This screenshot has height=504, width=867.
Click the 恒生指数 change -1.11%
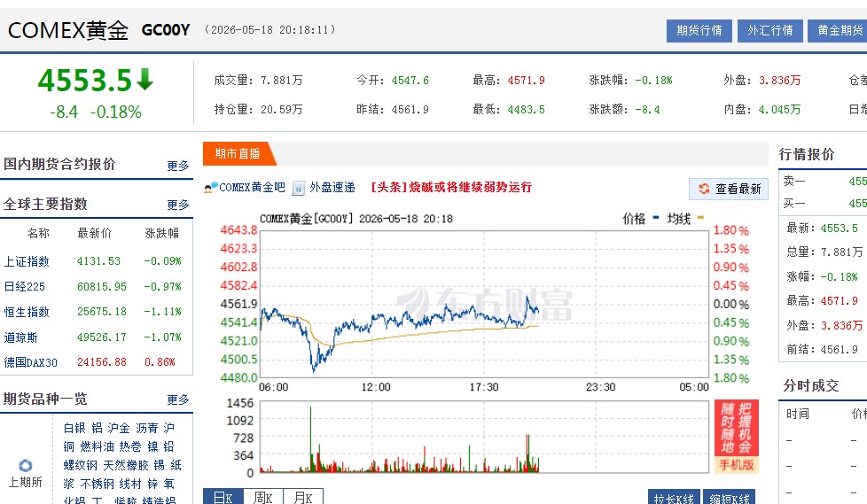click(163, 312)
